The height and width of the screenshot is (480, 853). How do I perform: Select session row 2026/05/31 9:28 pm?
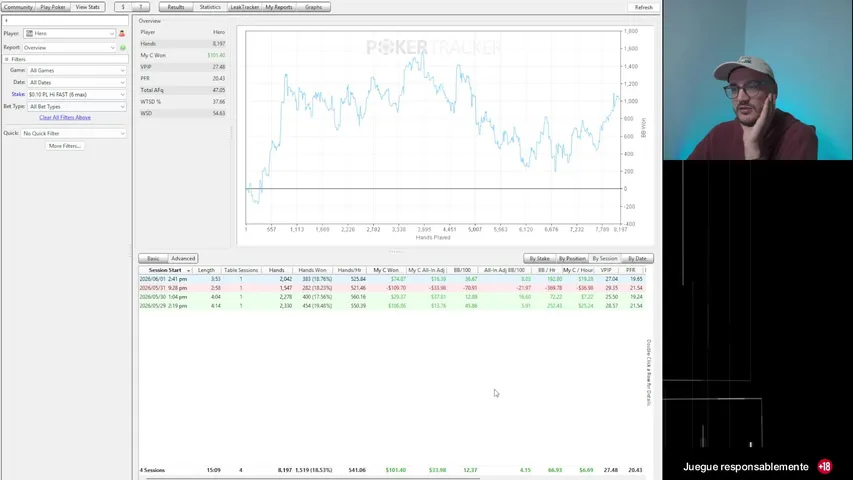click(392, 288)
